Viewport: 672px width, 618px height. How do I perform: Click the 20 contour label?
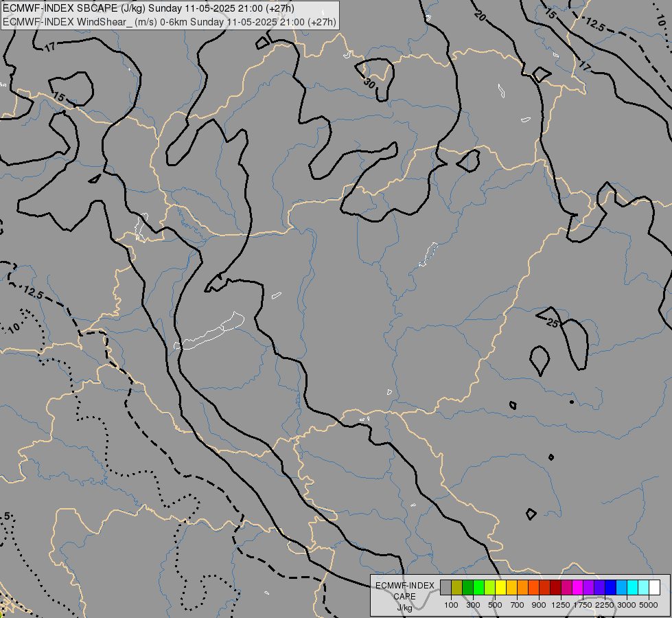[480, 16]
